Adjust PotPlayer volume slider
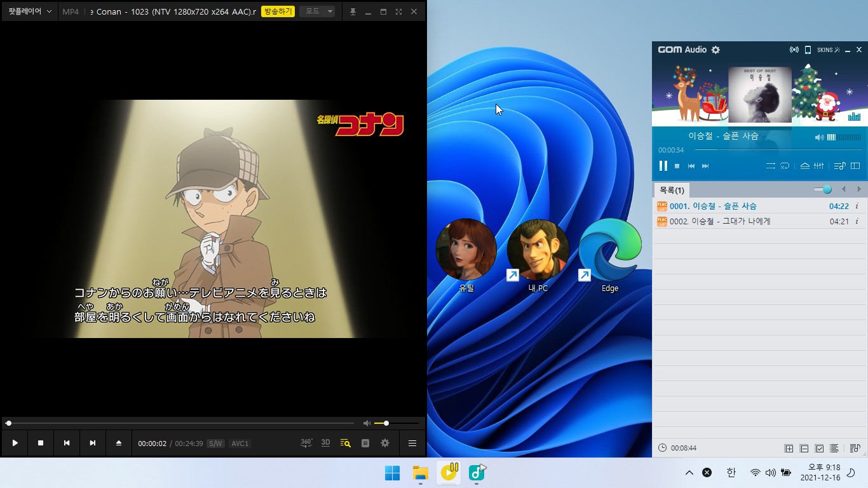 397,423
